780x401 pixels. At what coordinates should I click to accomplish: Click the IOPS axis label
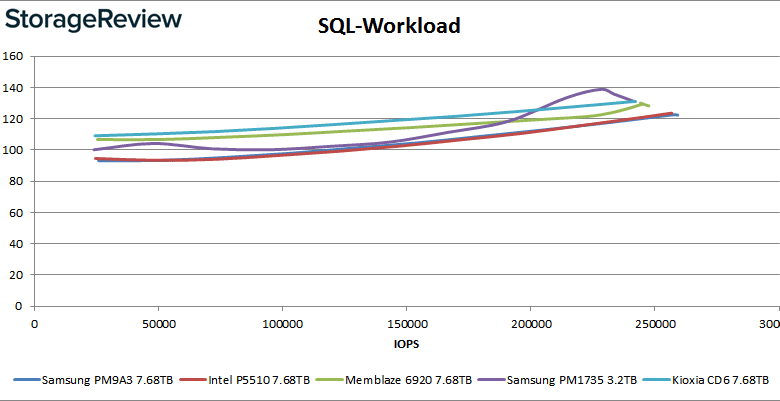(x=406, y=344)
